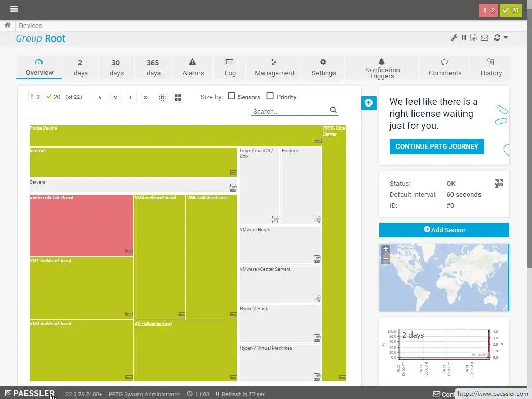Image resolution: width=532 pixels, height=399 pixels.
Task: Filter by 2 down sensors
Action: [x=35, y=97]
